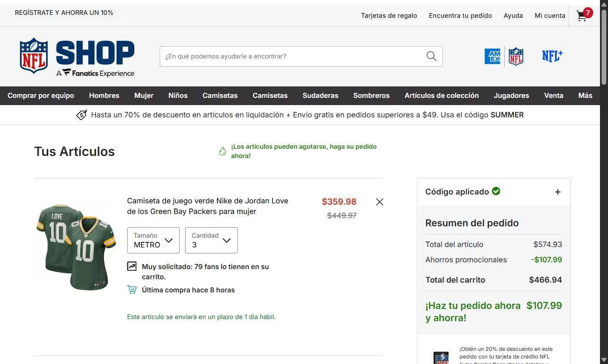Click the trending chart icon by 'Muy solicitado'
Screen dimensions: 608x364
(x=132, y=267)
